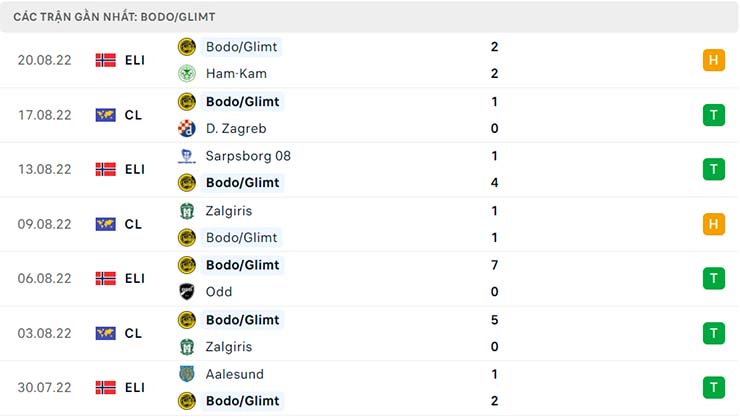This screenshot has width=740, height=418.
Task: Click the D. Zagreb club crest
Action: (186, 128)
